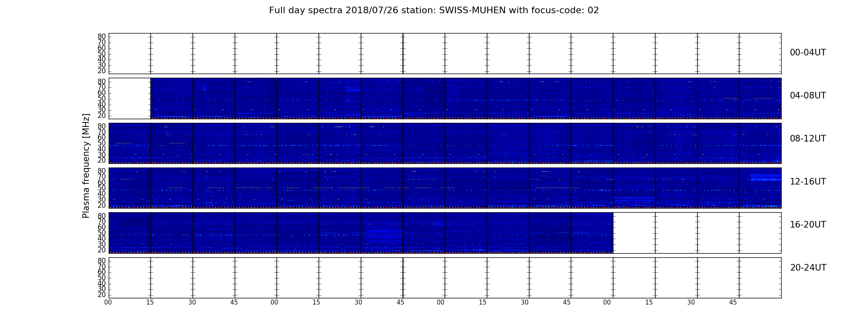This screenshot has width=868, height=331.
Task: Click the '50' tick of the 16-20UT panel
Action: coord(102,233)
